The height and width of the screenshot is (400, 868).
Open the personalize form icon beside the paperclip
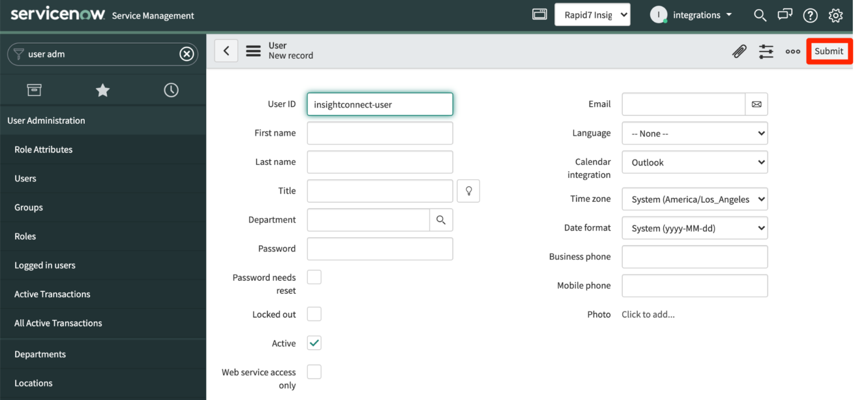tap(766, 51)
